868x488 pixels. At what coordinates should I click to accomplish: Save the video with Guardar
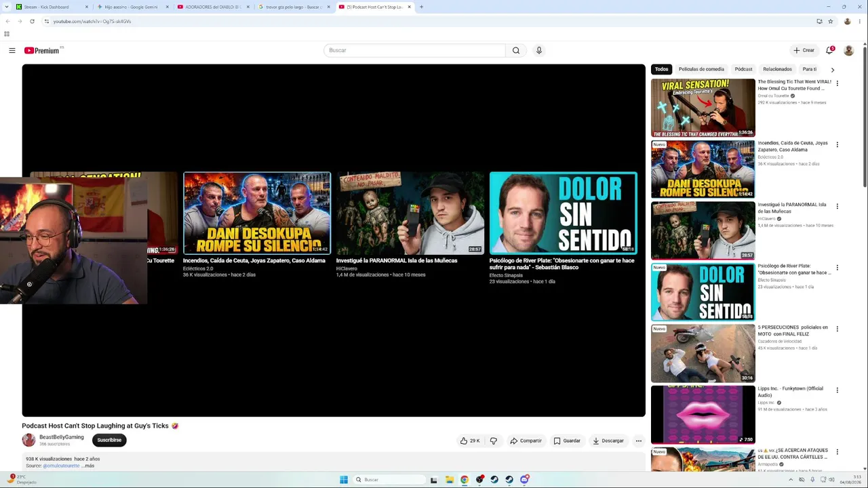(567, 441)
